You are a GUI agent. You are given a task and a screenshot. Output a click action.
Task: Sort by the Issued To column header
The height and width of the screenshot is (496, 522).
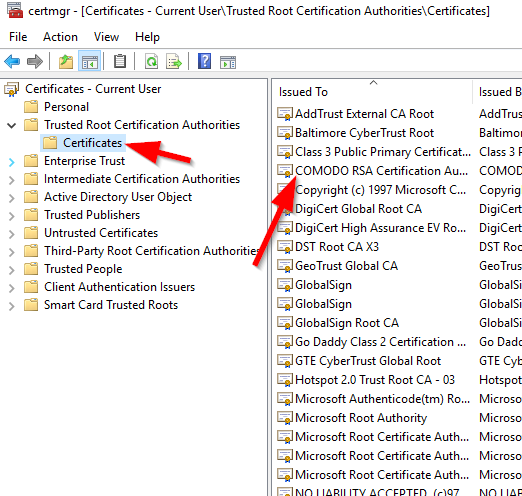click(372, 92)
